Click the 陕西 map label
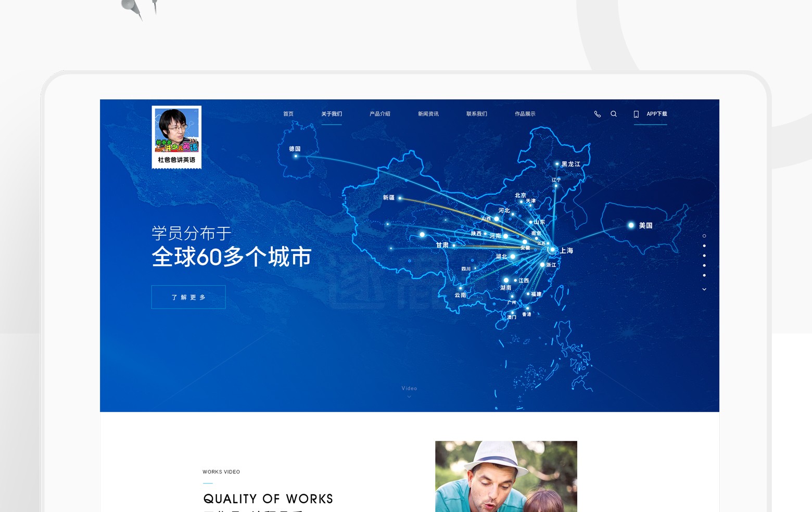812x512 pixels. [476, 234]
